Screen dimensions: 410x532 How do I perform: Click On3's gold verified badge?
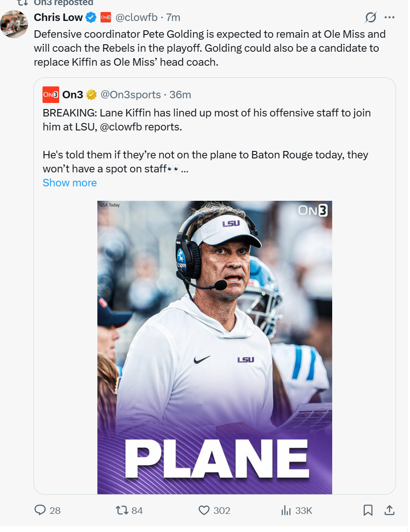click(91, 95)
